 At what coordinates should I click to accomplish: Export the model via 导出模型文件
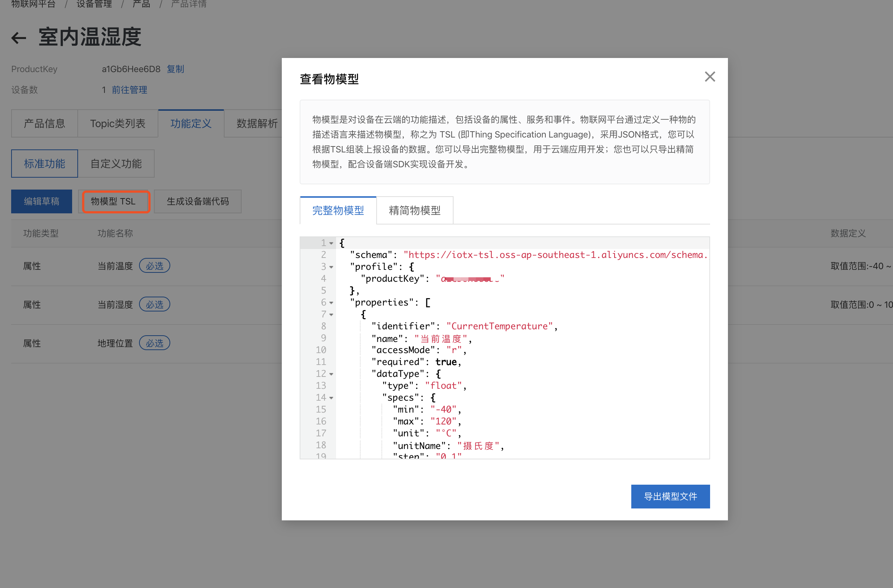[670, 496]
